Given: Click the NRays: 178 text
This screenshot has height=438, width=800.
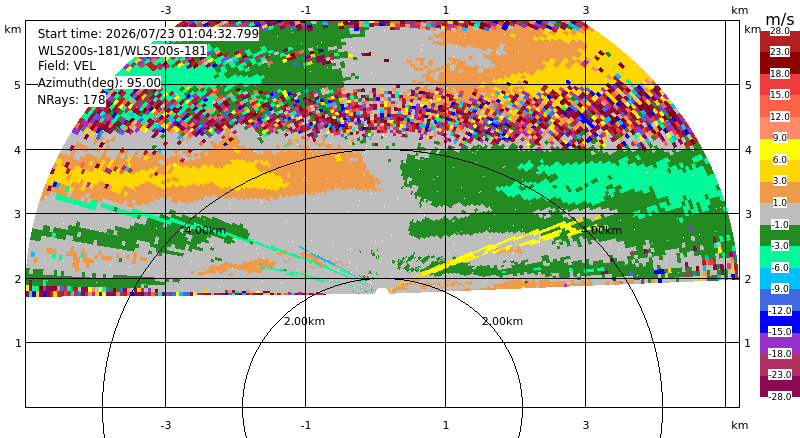Looking at the screenshot, I should [x=71, y=100].
